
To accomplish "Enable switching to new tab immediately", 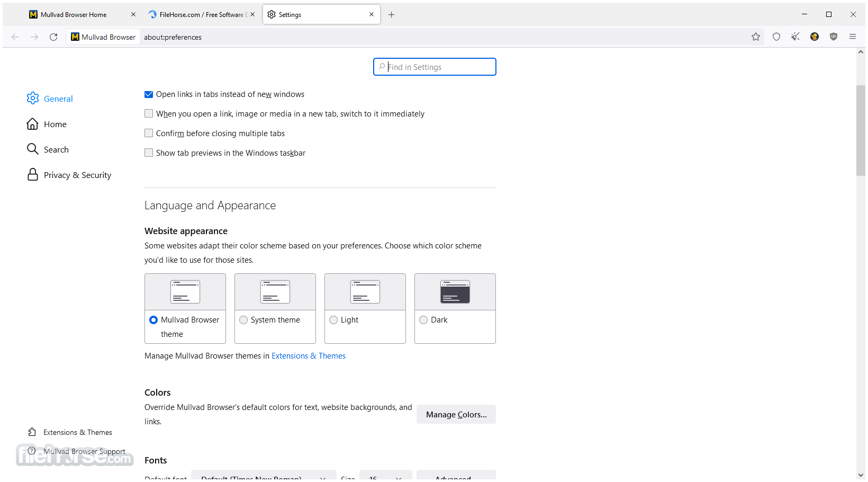I will [x=149, y=114].
